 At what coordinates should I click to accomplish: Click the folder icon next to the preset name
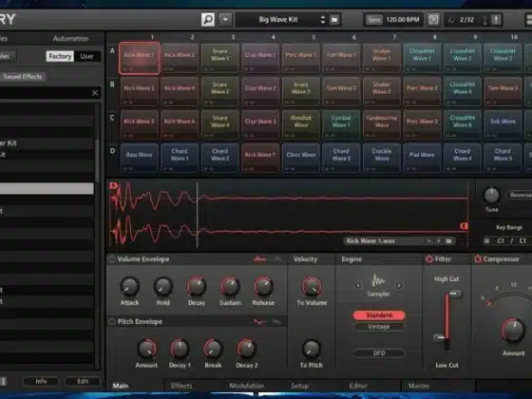(x=334, y=20)
